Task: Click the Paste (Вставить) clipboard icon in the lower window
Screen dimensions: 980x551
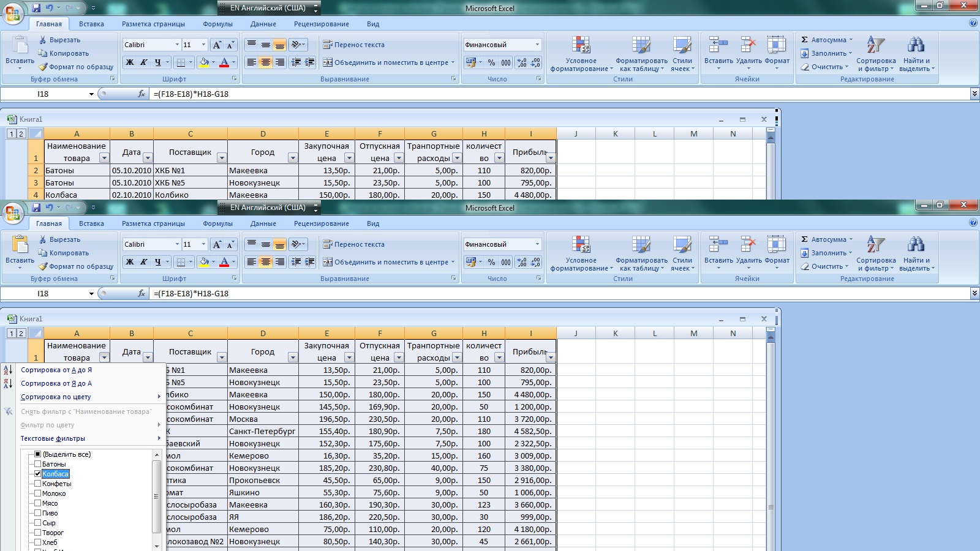Action: pyautogui.click(x=20, y=245)
